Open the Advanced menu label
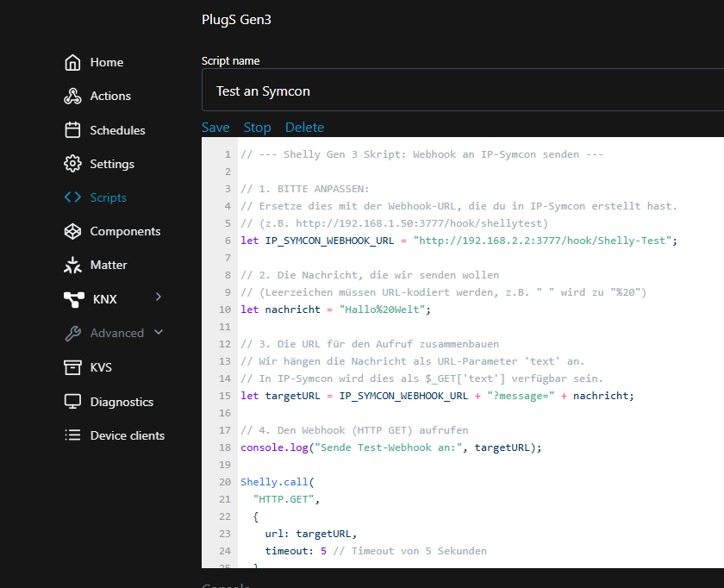 (x=116, y=333)
